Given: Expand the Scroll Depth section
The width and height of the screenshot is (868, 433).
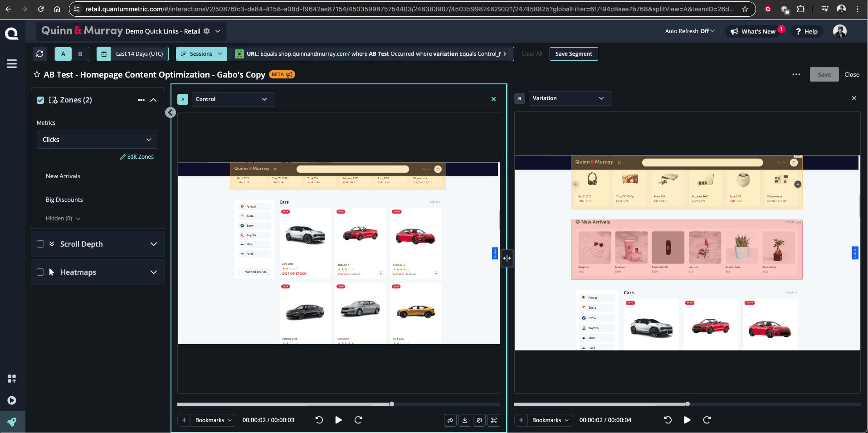Looking at the screenshot, I should coord(154,244).
